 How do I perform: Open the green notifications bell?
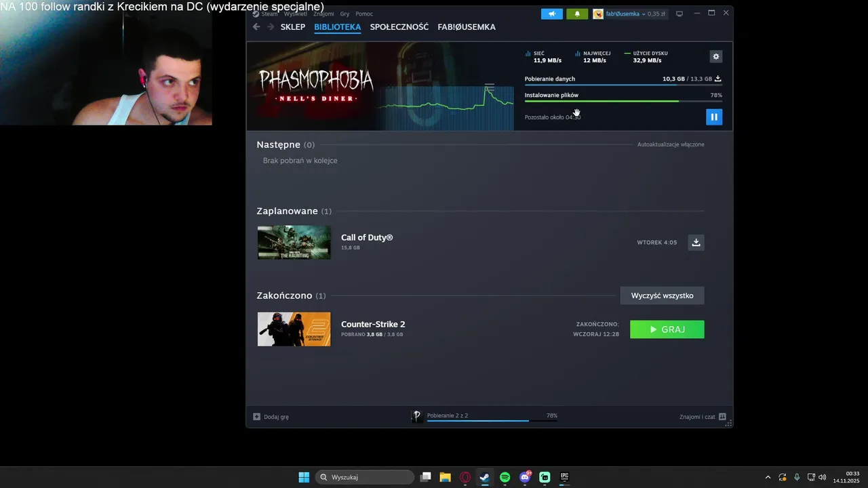(577, 14)
